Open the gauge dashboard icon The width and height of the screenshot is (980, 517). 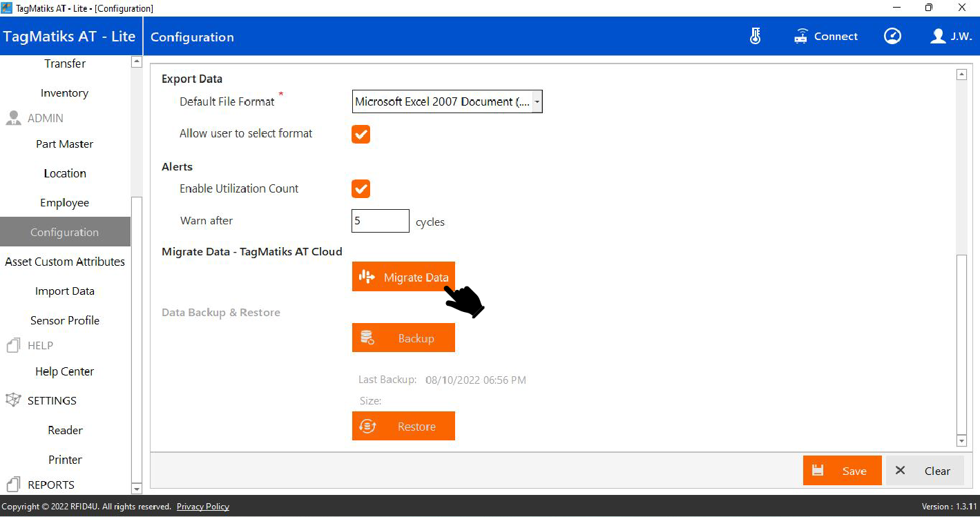point(892,37)
